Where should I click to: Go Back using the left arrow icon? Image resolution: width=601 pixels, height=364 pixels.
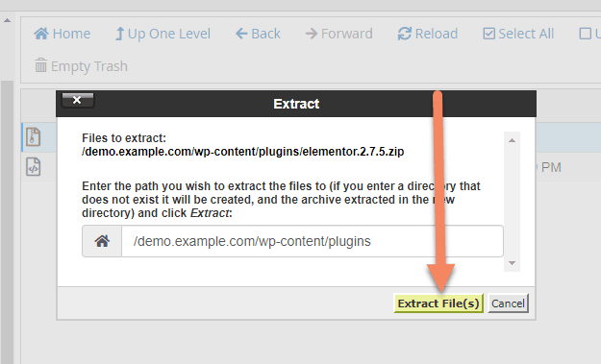pyautogui.click(x=241, y=34)
